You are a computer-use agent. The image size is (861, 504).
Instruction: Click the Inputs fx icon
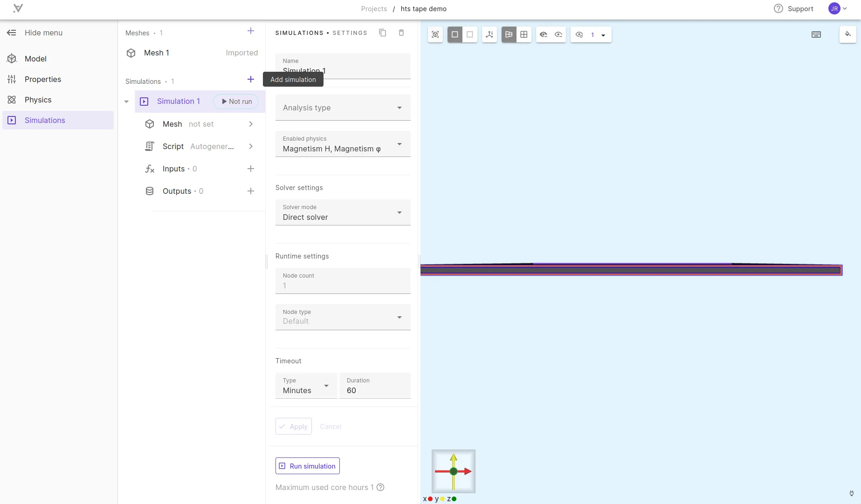point(150,169)
